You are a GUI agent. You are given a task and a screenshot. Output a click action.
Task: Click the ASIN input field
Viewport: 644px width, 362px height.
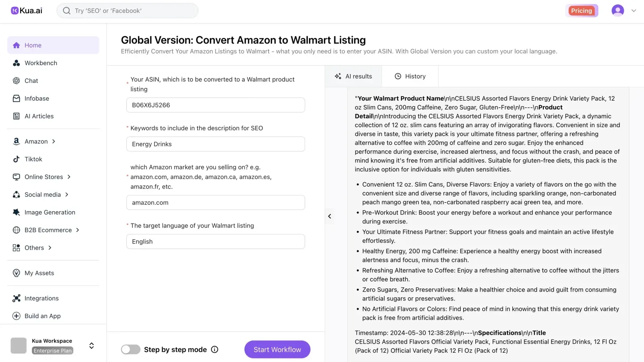[215, 105]
